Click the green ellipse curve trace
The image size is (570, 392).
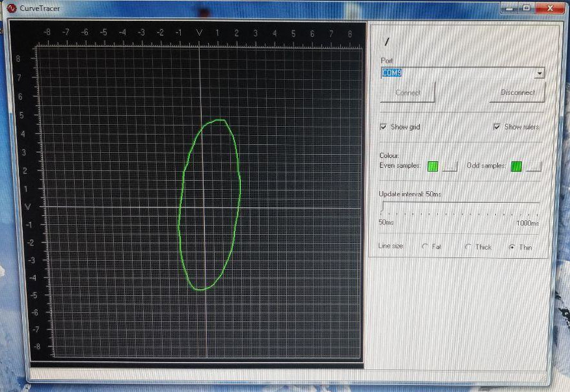tap(210, 205)
